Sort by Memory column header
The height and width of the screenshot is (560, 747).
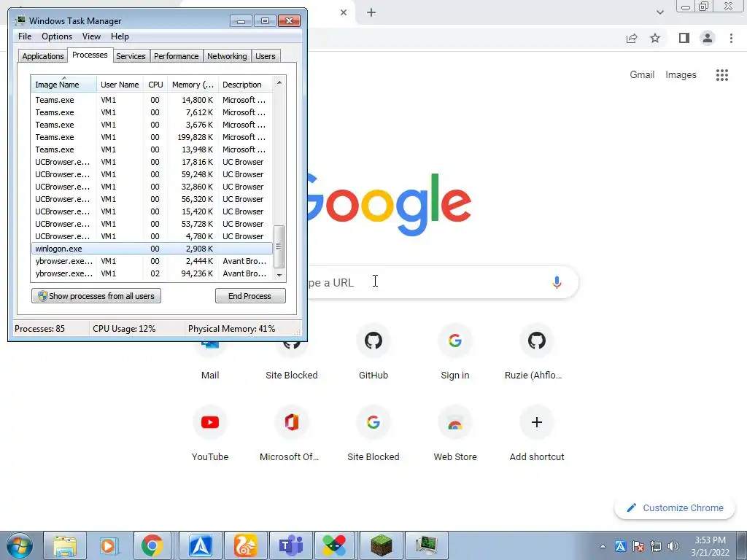(193, 85)
